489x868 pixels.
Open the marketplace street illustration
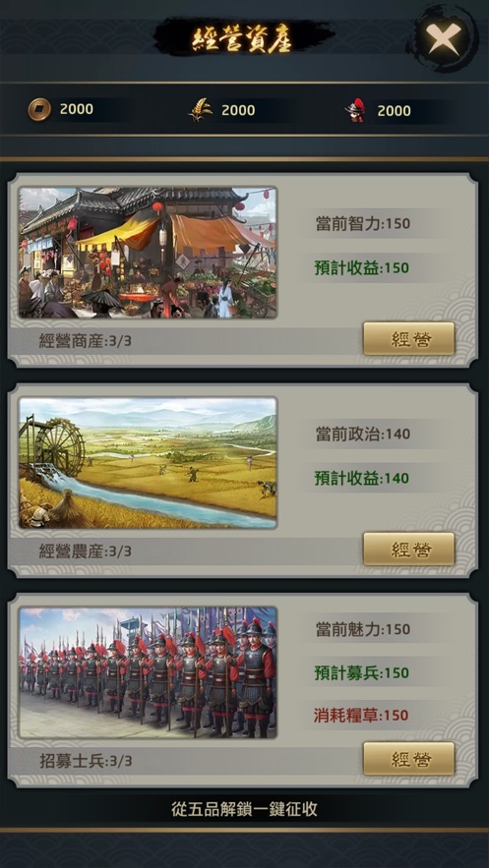[148, 253]
